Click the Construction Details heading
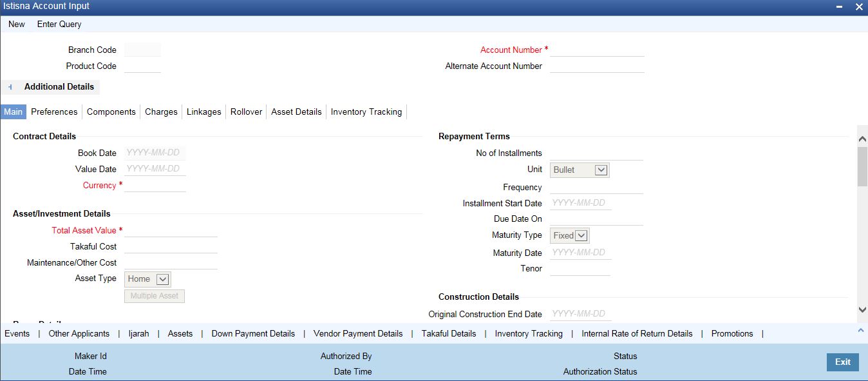Image resolution: width=868 pixels, height=381 pixels. 478,297
